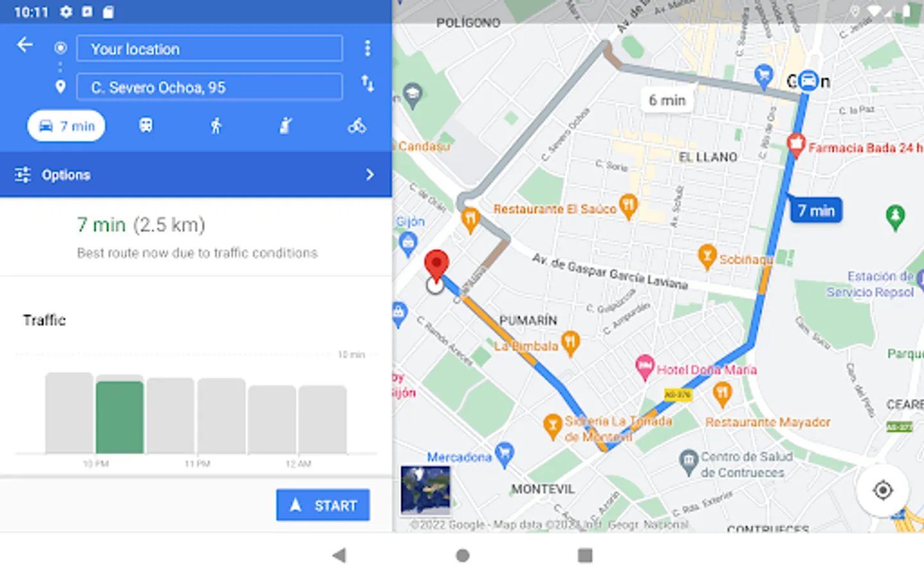Open the Mercadona shopping marker
Screen dimensions: 924x578
click(x=505, y=454)
